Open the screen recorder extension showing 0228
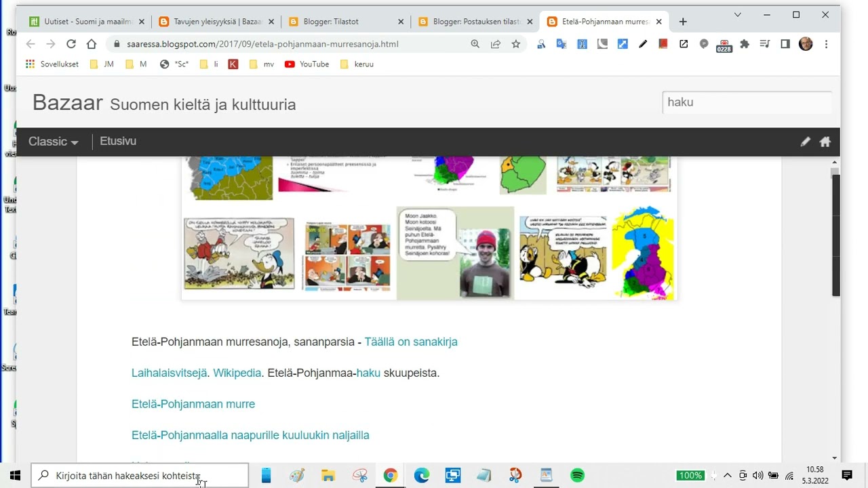 (x=724, y=45)
